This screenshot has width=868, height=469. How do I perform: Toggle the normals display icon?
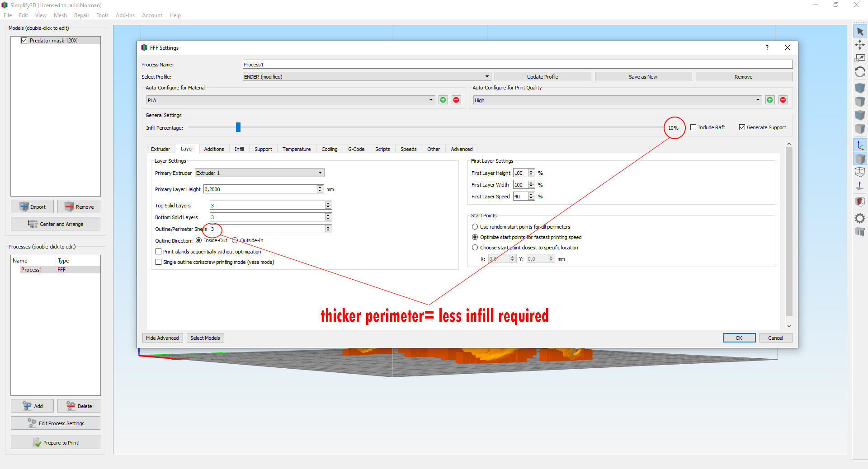860,185
